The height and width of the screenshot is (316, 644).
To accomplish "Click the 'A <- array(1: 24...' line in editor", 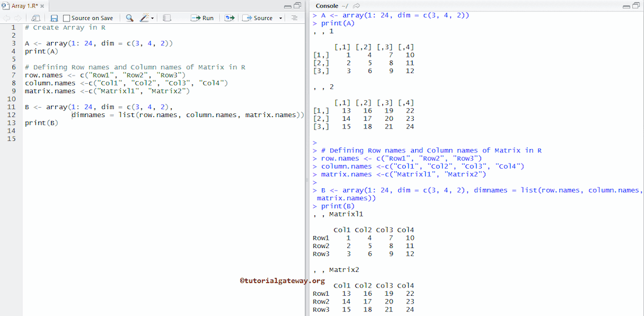I will click(99, 43).
